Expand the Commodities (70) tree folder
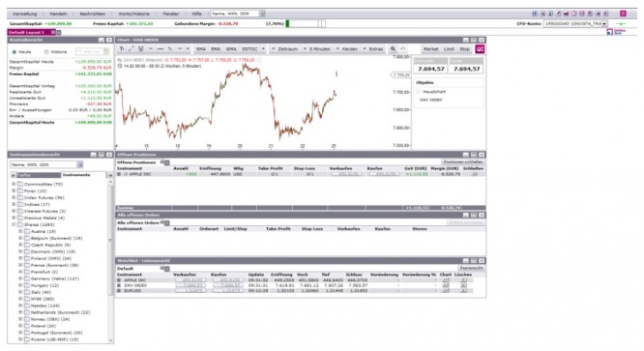Viewport: 644px width, 351px height. [x=14, y=184]
